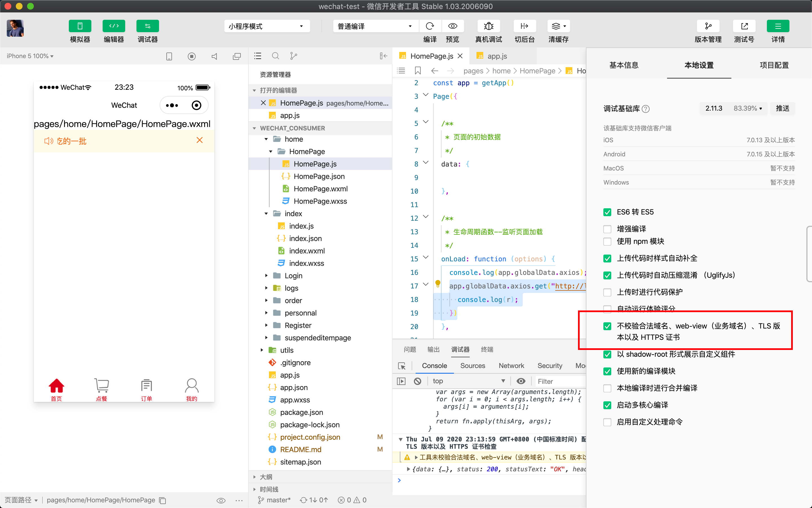Viewport: 812px width, 508px height.
Task: Click the console Filter input
Action: tap(560, 381)
